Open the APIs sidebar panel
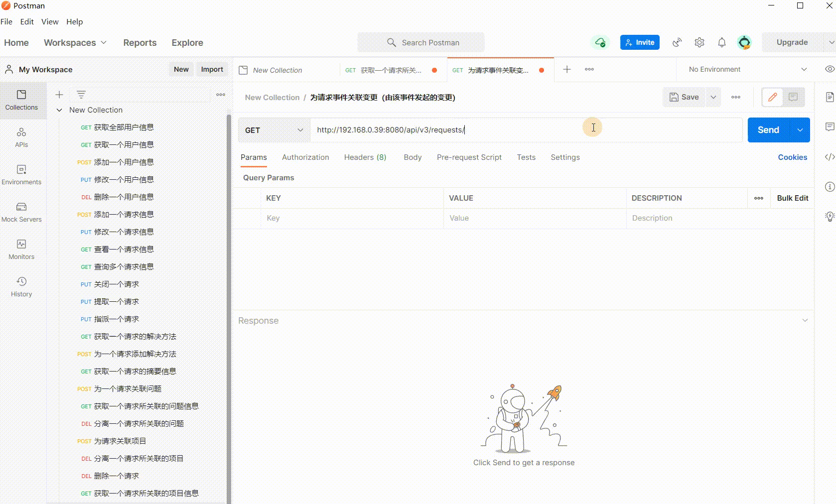The width and height of the screenshot is (836, 504). pyautogui.click(x=21, y=137)
